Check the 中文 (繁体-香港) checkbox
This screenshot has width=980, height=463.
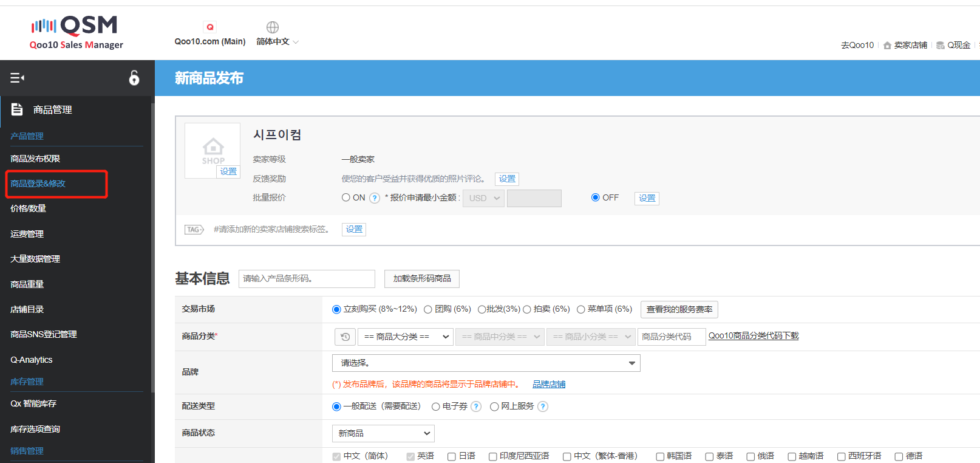[567, 456]
